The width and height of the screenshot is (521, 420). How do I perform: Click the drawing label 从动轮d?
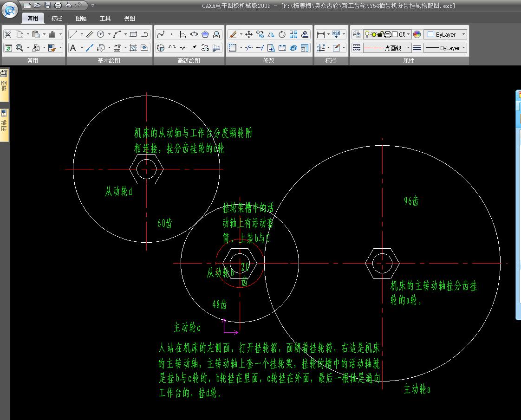click(118, 191)
